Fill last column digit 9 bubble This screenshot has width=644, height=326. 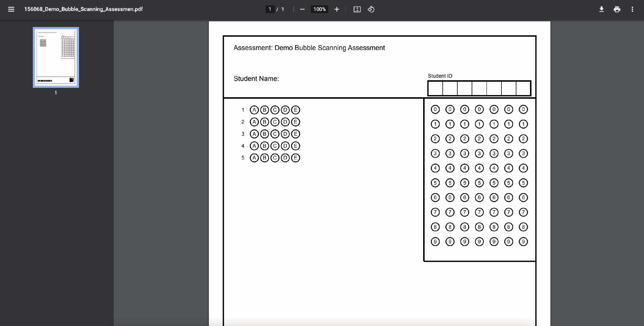click(x=523, y=242)
